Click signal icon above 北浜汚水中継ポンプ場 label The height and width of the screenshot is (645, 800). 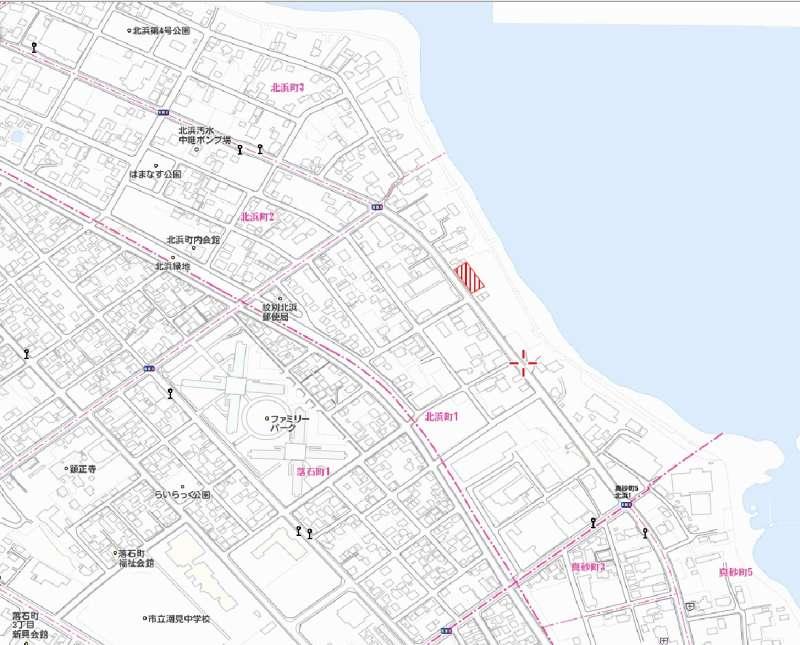point(163,114)
